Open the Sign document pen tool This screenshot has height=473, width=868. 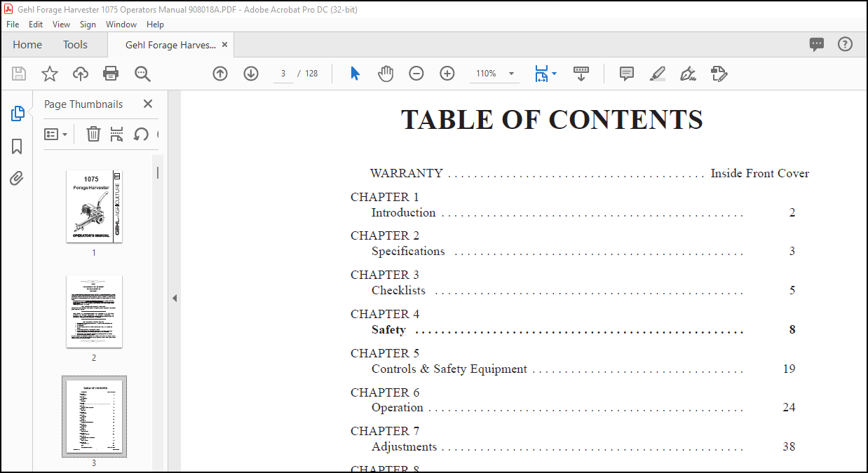pyautogui.click(x=688, y=74)
